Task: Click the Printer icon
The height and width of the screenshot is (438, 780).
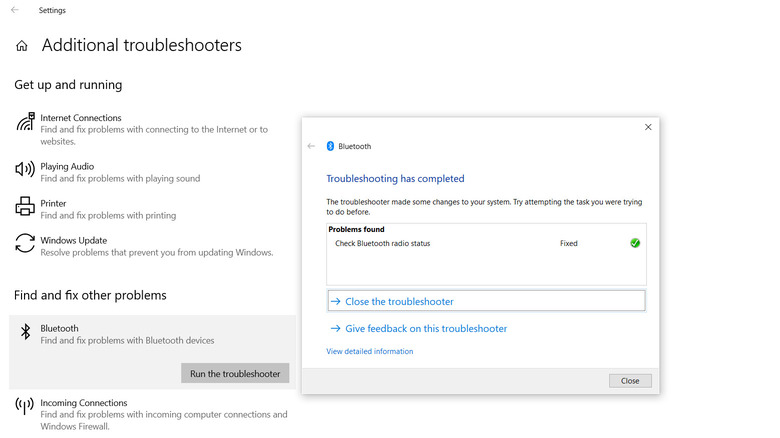Action: coord(25,207)
